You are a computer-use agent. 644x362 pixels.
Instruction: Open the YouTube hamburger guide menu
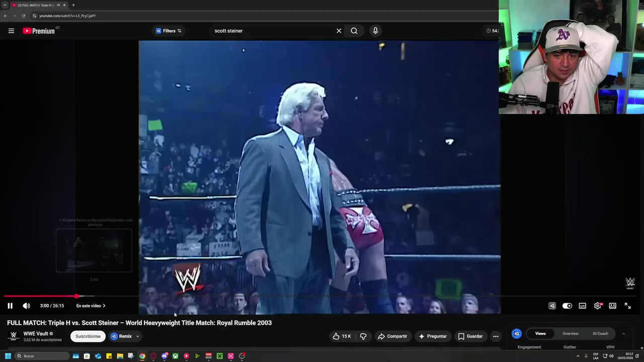coord(11,31)
